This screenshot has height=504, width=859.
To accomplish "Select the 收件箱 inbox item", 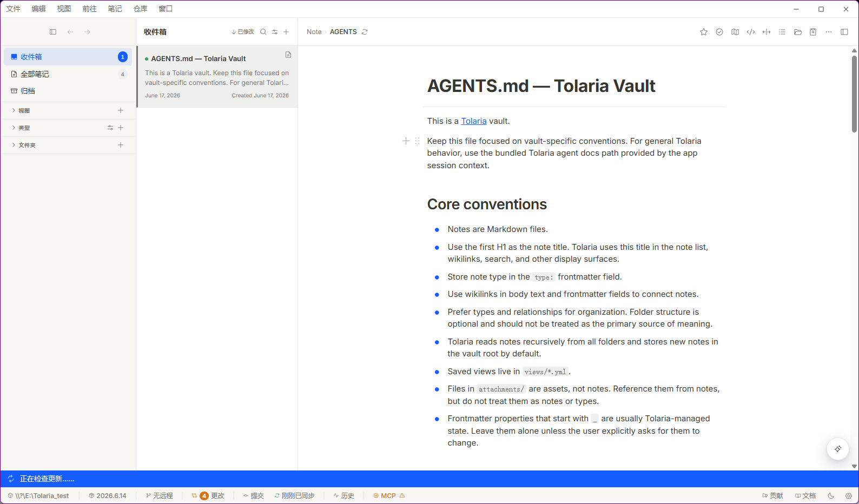I will click(68, 57).
